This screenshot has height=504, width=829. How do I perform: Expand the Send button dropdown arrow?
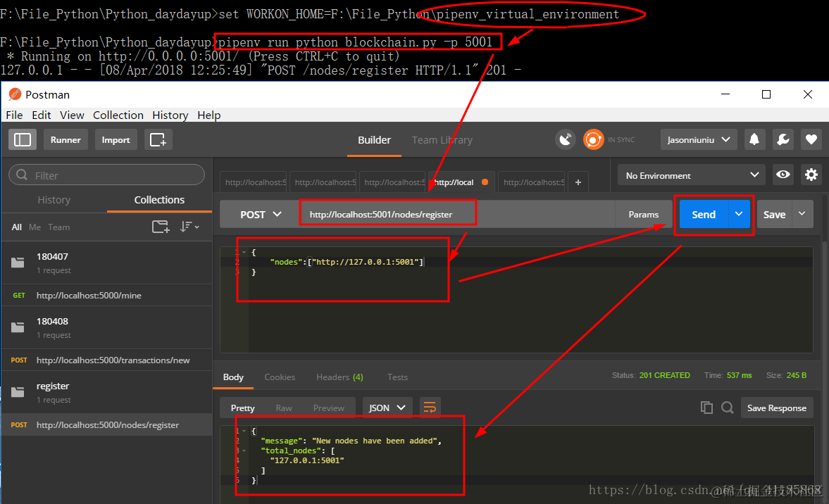coord(739,214)
